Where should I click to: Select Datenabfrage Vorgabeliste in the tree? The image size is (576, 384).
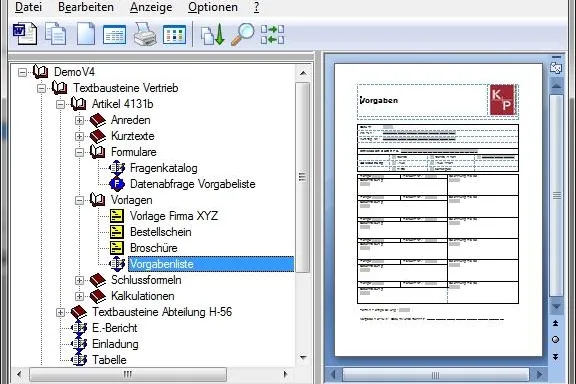tap(193, 184)
